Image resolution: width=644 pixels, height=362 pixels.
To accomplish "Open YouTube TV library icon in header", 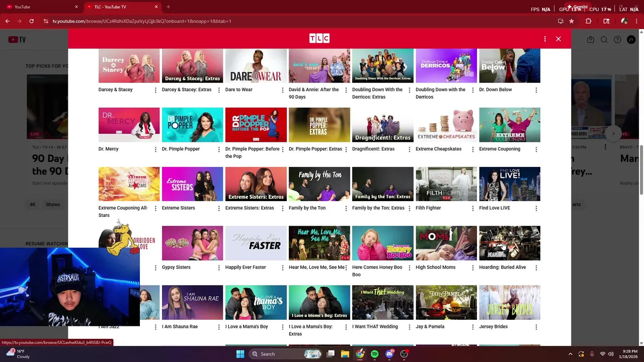I will (x=591, y=40).
